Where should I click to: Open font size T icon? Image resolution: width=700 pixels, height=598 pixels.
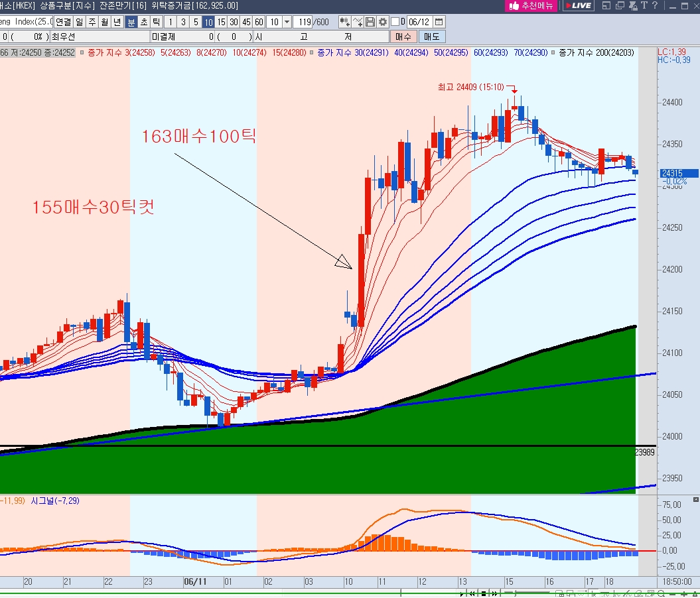coord(644,5)
